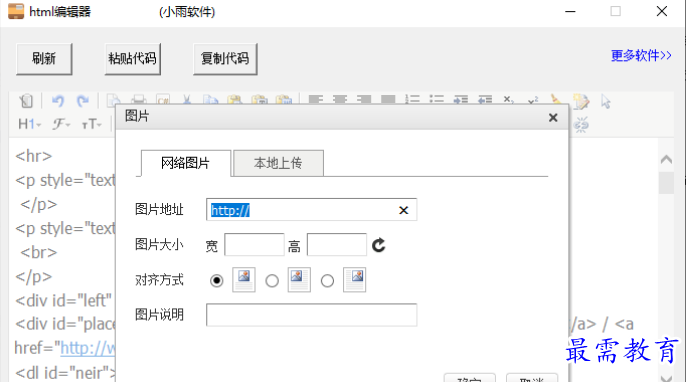Viewport: 687px width, 382px height.
Task: Click the quick format page icon
Action: (x=581, y=101)
